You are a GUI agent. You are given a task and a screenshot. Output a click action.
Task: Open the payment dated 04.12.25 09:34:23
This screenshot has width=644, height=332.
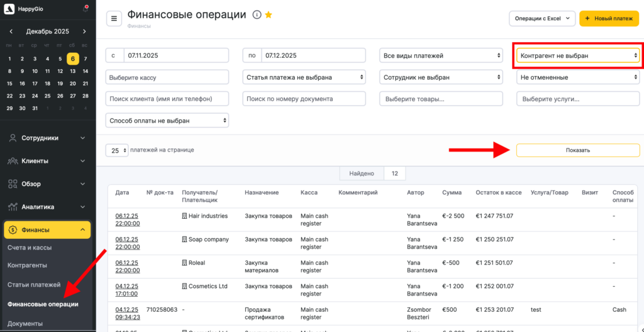pyautogui.click(x=126, y=313)
